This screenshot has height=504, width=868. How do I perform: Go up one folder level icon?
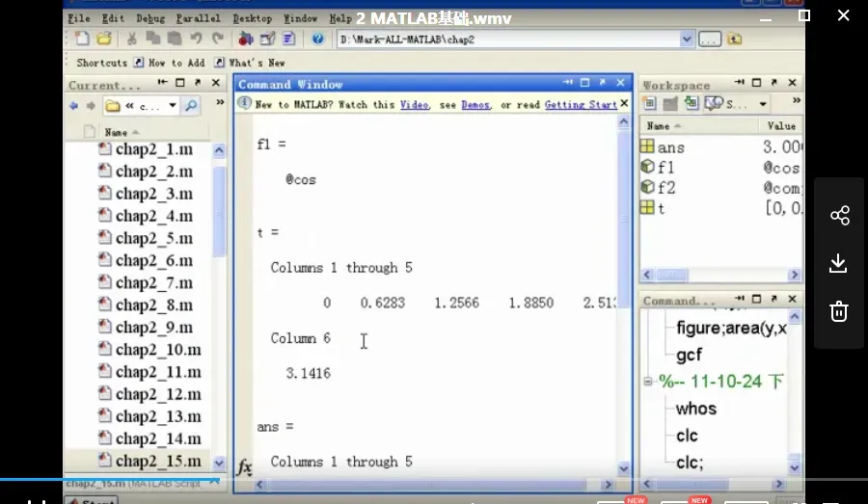tap(735, 40)
